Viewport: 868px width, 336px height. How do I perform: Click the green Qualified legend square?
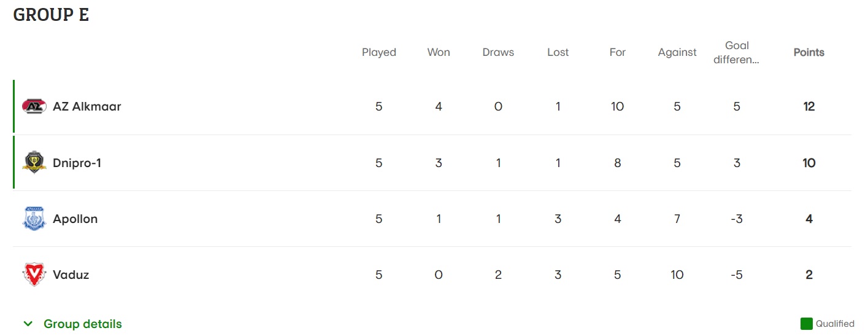pos(806,324)
